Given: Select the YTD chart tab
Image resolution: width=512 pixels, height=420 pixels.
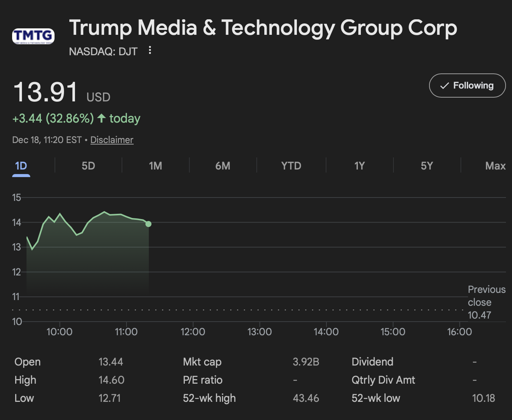Looking at the screenshot, I should tap(291, 166).
